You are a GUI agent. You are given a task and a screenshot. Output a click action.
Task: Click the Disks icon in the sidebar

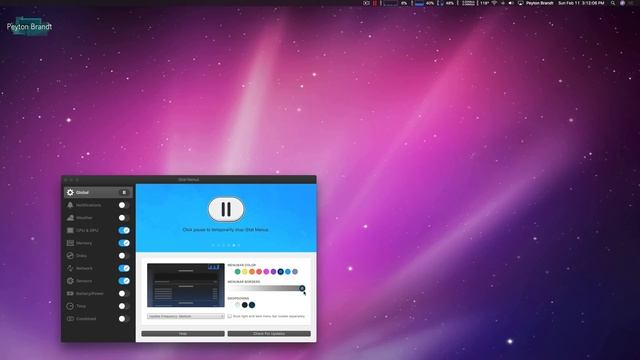point(70,256)
